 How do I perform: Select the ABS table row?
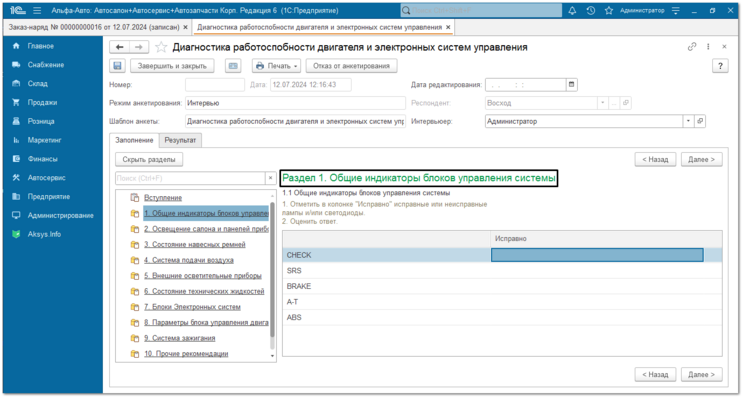point(502,317)
